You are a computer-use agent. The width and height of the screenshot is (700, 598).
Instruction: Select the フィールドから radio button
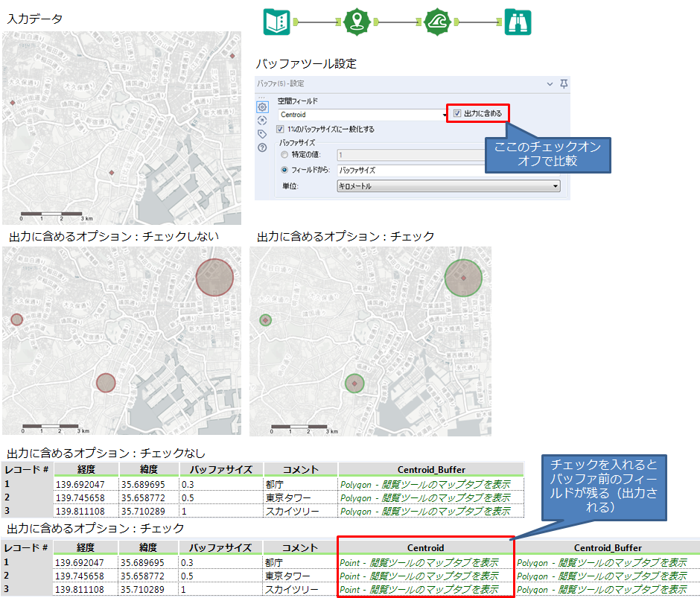click(284, 170)
